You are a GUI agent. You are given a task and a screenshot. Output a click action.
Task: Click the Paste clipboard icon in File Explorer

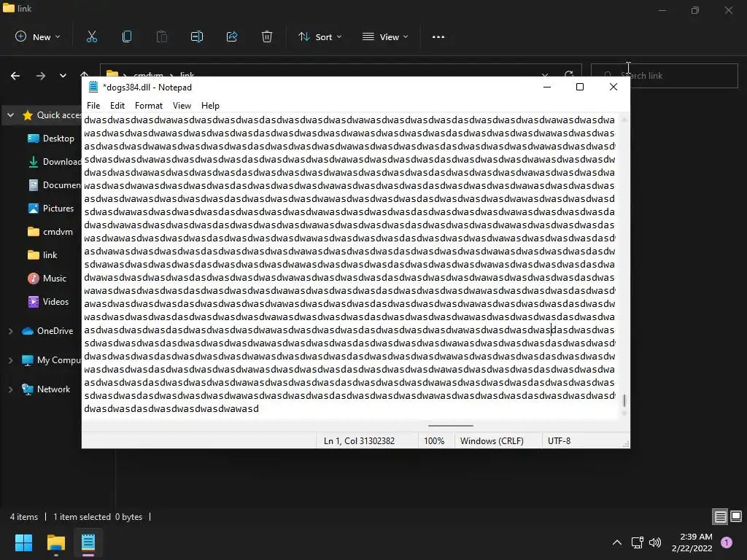(x=162, y=36)
